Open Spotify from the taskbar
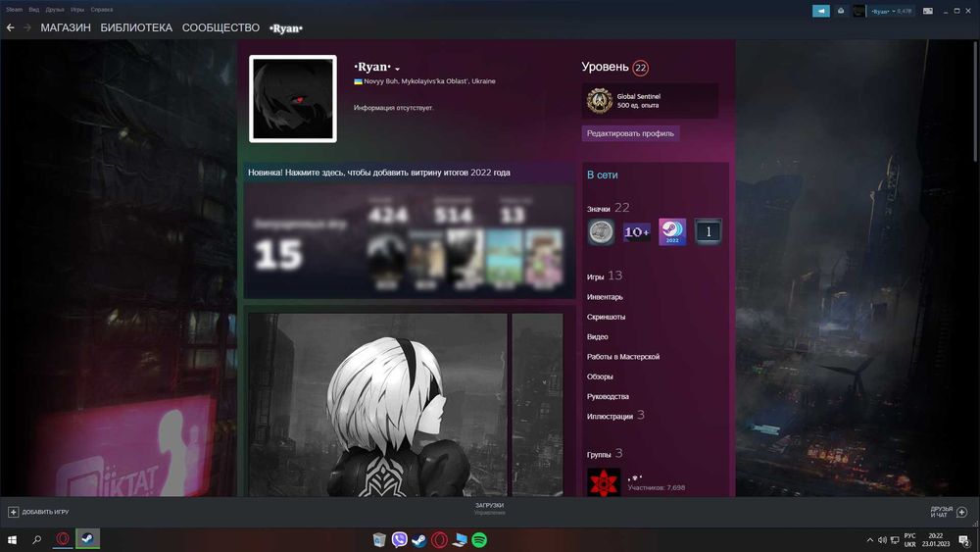The image size is (980, 552). (479, 539)
